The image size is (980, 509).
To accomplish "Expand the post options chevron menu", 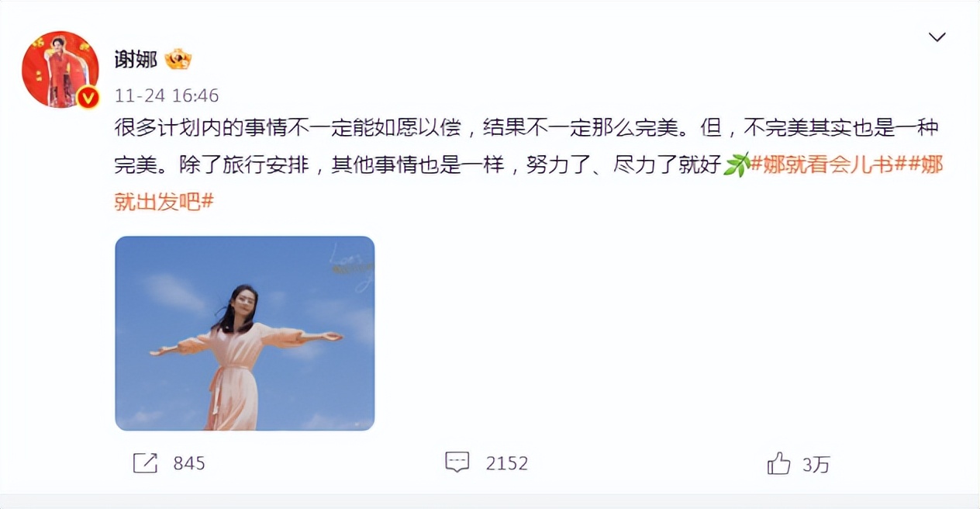I will tap(937, 37).
